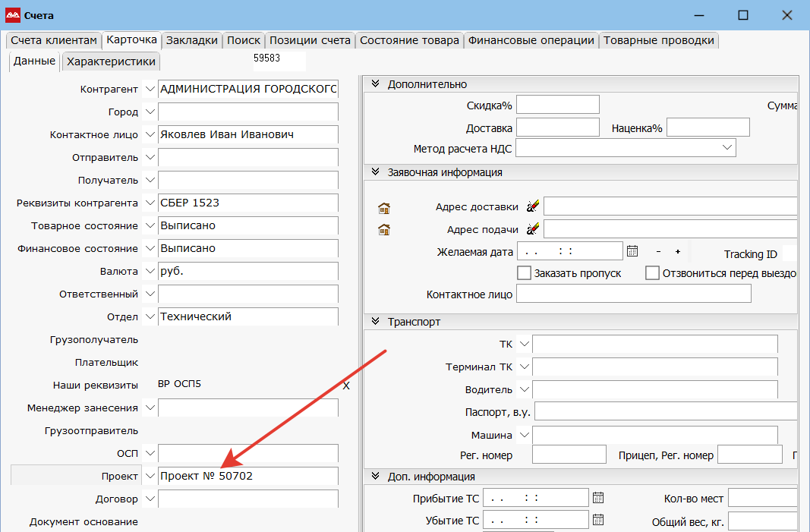Click the house icon beside Адрес доставки
The height and width of the screenshot is (532, 810).
[x=383, y=207]
